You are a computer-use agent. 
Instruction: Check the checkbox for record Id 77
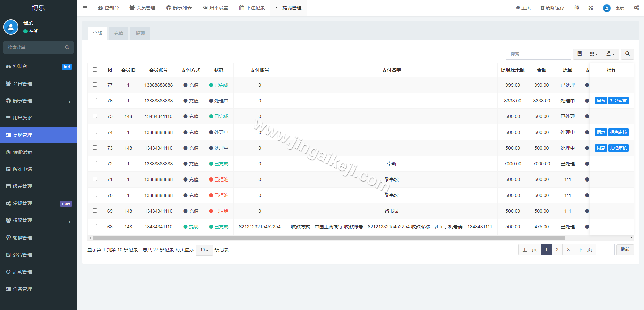click(x=95, y=85)
